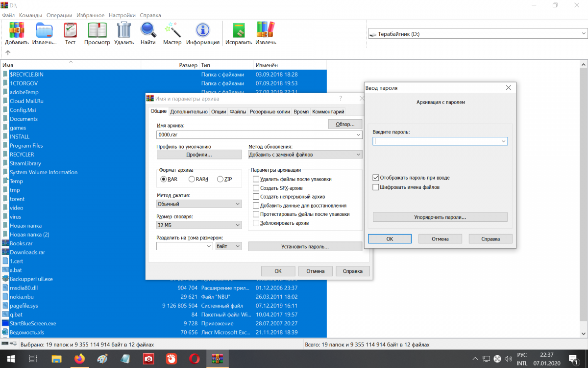Viewport: 588px width, 368px height.
Task: Click the Введите пароль input field
Action: point(436,141)
